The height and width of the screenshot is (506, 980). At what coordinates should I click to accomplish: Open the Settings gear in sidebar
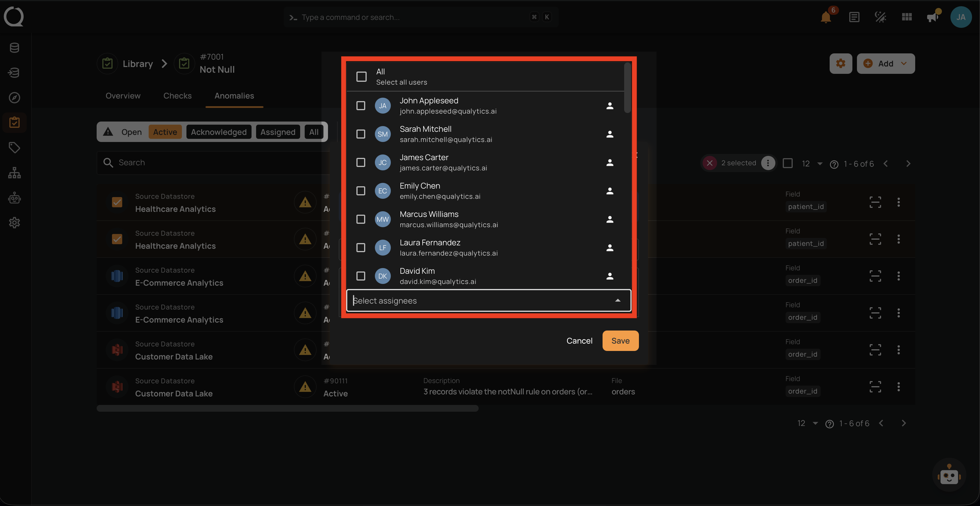14,222
